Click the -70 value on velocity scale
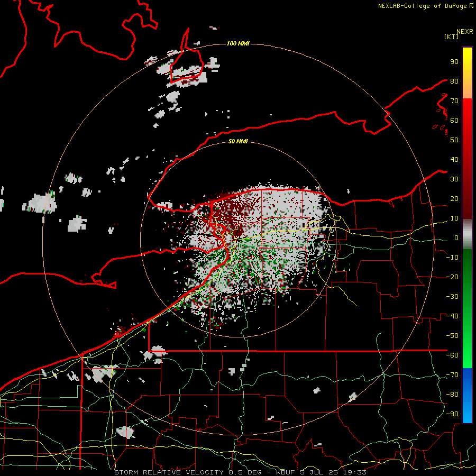The image size is (476, 476). point(452,375)
